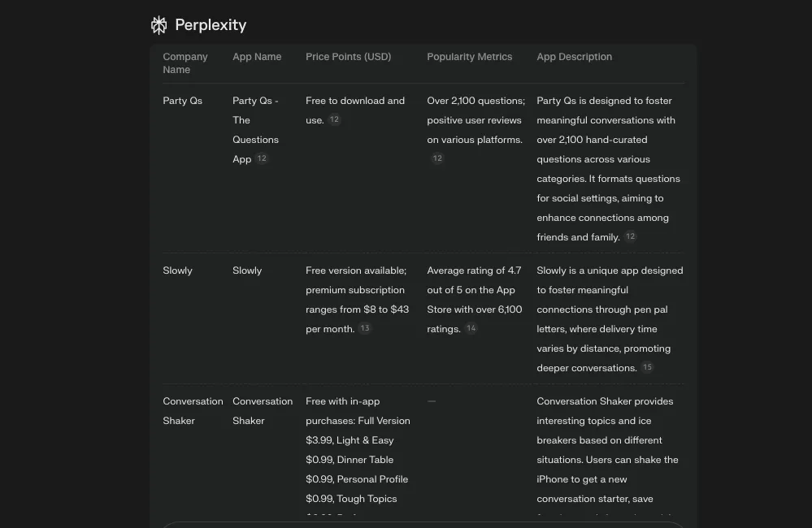Open citation 12 under Party Qs popularity metrics
Image resolution: width=812 pixels, height=528 pixels.
[437, 158]
